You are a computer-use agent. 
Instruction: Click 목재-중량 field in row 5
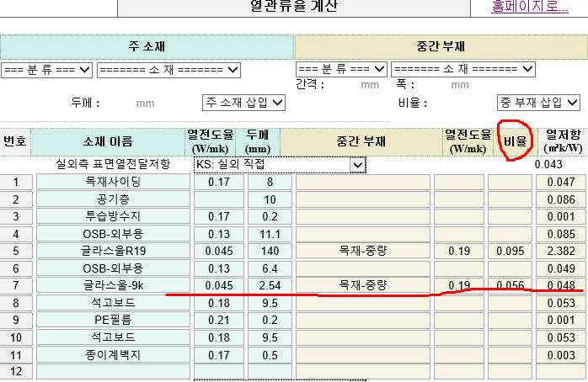pyautogui.click(x=361, y=251)
